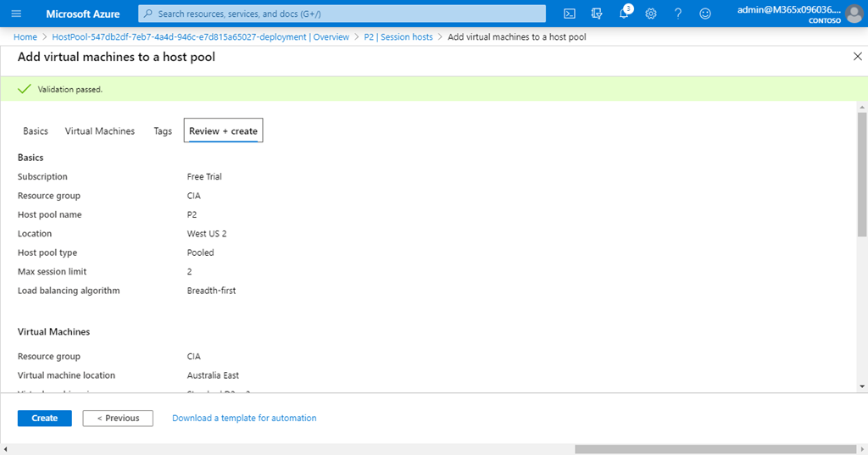Open the admin account avatar menu
The height and width of the screenshot is (455, 868).
click(854, 14)
